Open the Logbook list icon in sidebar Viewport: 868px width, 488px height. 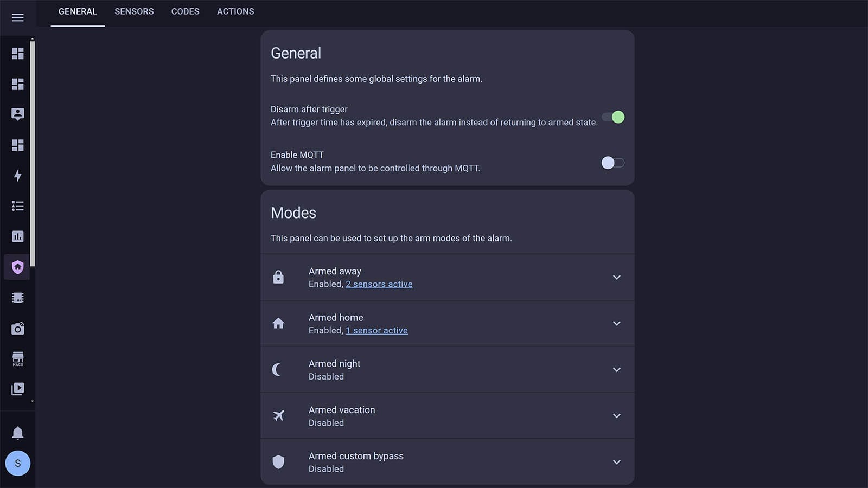[17, 206]
